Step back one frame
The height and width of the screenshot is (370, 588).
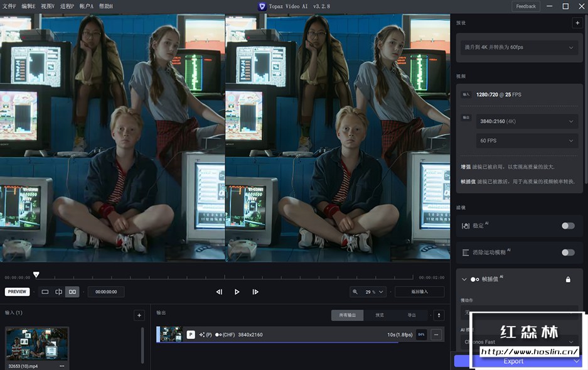tap(219, 291)
